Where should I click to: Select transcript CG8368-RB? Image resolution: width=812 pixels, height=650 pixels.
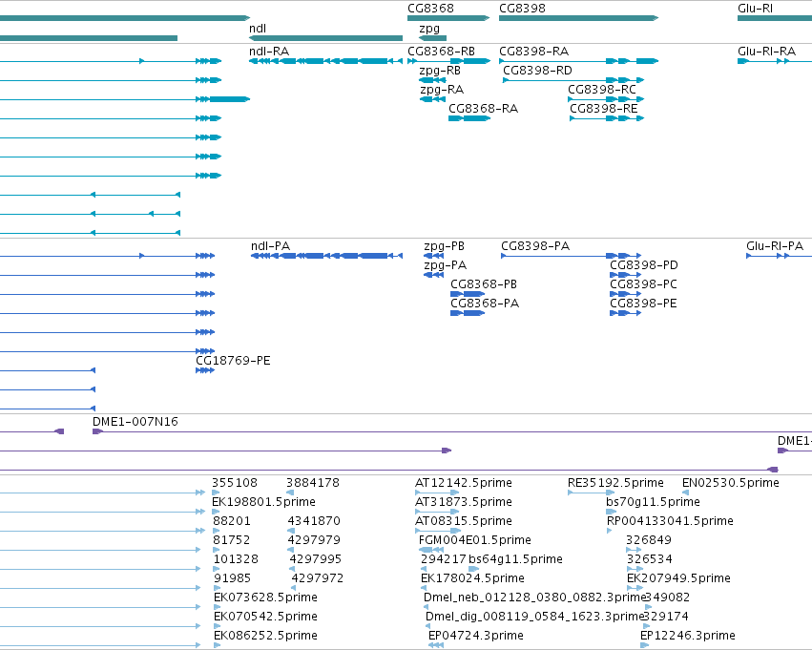441,52
